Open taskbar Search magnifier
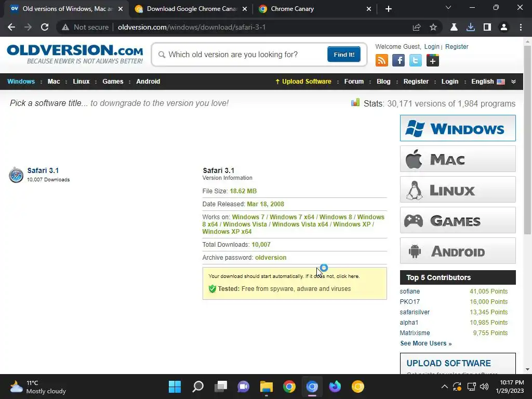Image resolution: width=532 pixels, height=399 pixels. pos(198,387)
